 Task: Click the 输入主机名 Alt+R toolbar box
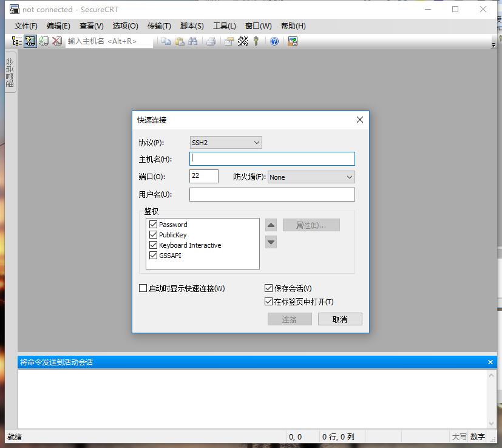109,41
